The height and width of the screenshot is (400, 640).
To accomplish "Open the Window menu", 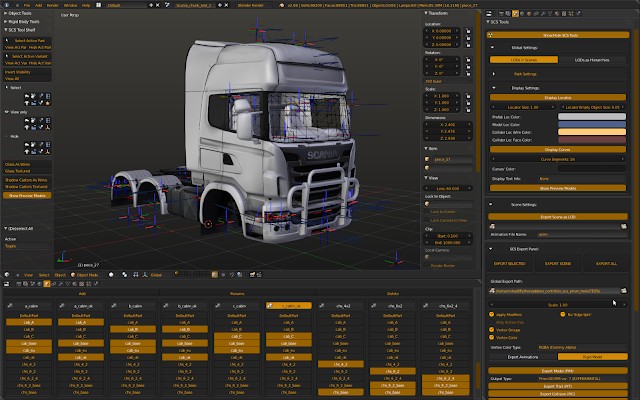I will pyautogui.click(x=71, y=5).
